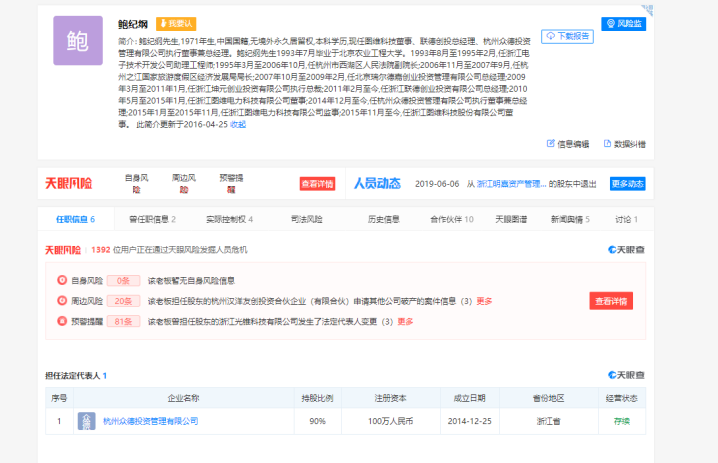The width and height of the screenshot is (718, 463).
Task: Switch to 新闻舆情 5 tab
Action: pos(570,219)
